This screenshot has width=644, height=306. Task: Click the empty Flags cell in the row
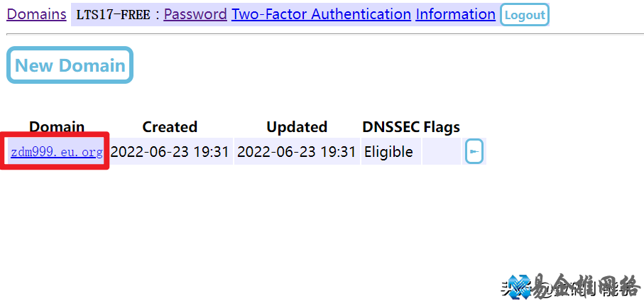(442, 152)
